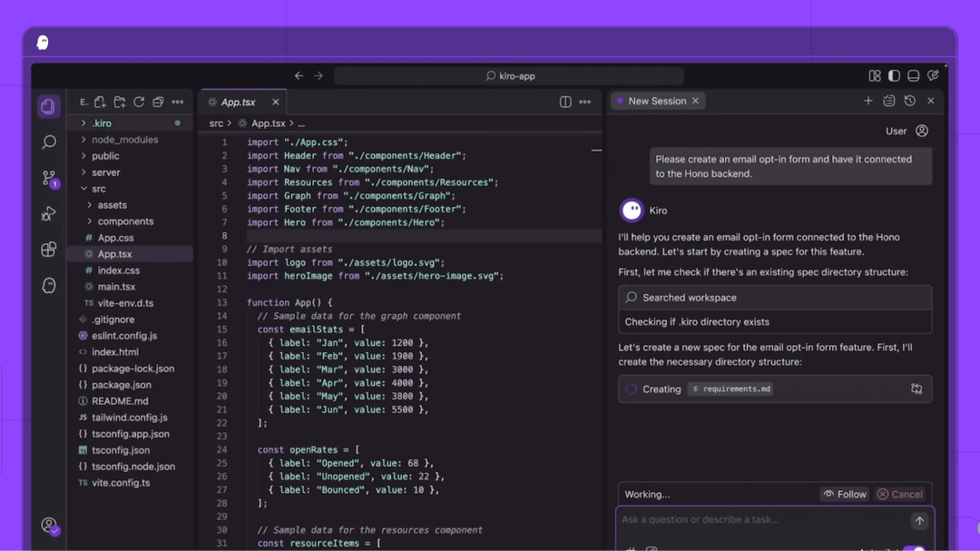
Task: Cancel the working agent task
Action: pos(900,494)
